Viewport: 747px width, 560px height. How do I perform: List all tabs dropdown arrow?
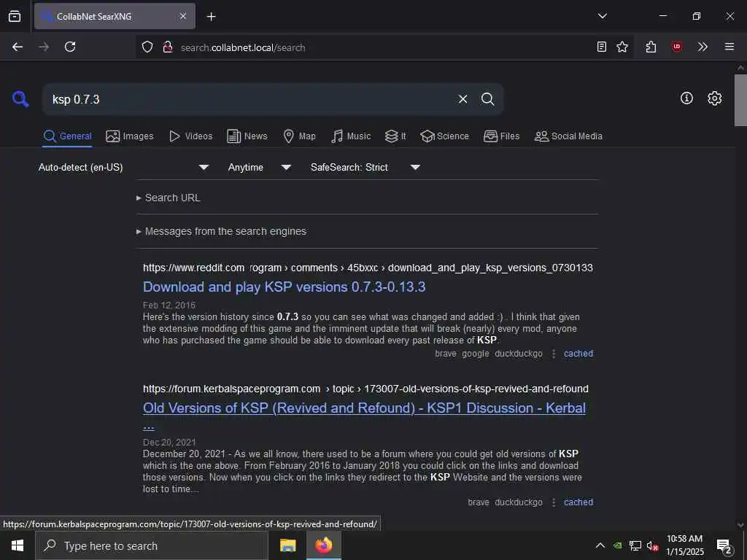[602, 16]
